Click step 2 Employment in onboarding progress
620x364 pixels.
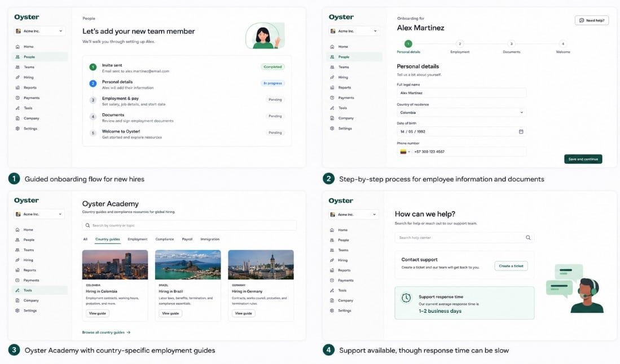tap(460, 47)
